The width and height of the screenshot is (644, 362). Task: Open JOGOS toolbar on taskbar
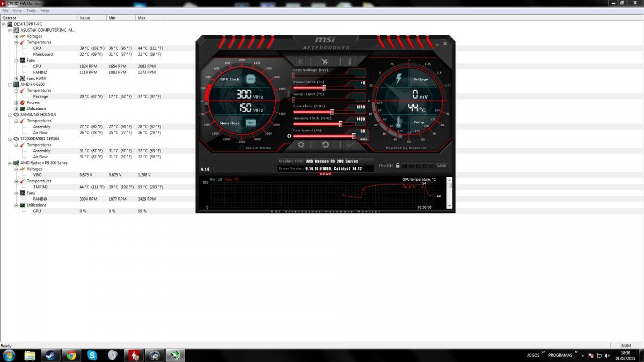534,355
